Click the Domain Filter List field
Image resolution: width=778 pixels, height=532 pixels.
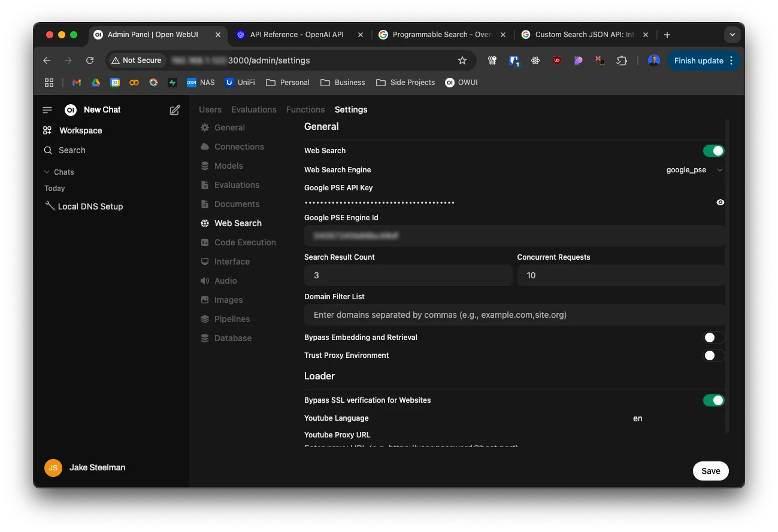click(x=514, y=315)
